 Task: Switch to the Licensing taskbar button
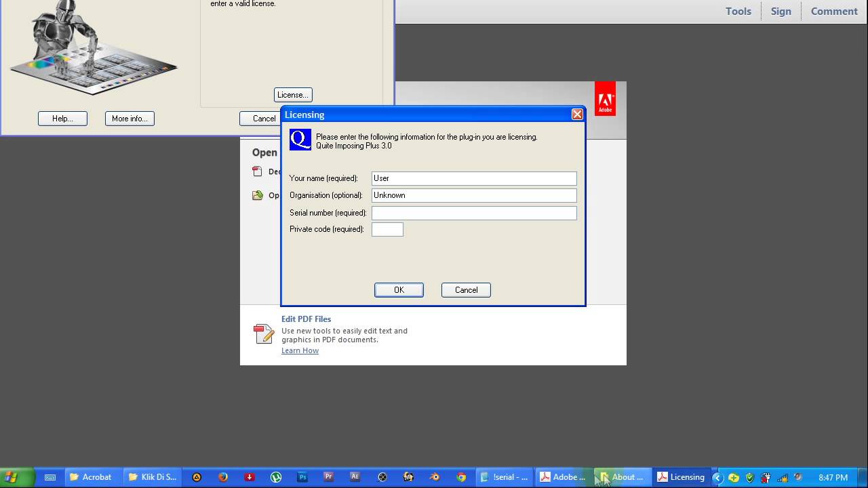(682, 477)
